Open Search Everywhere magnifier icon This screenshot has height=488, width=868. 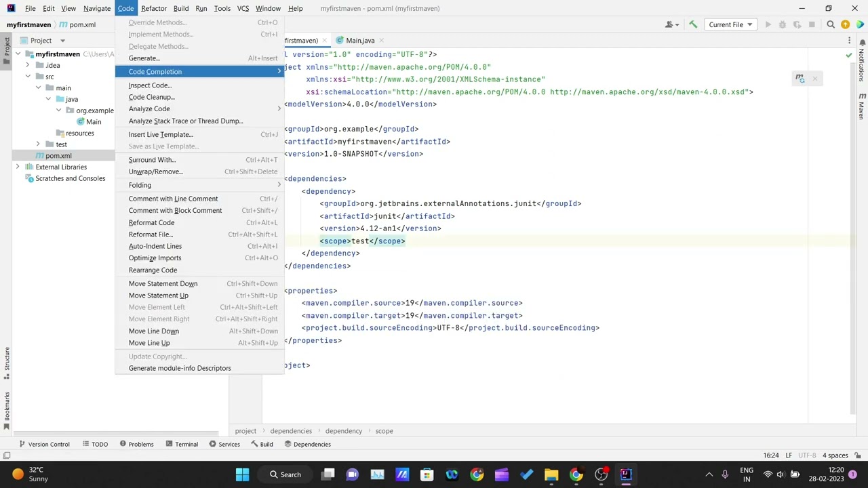[831, 24]
